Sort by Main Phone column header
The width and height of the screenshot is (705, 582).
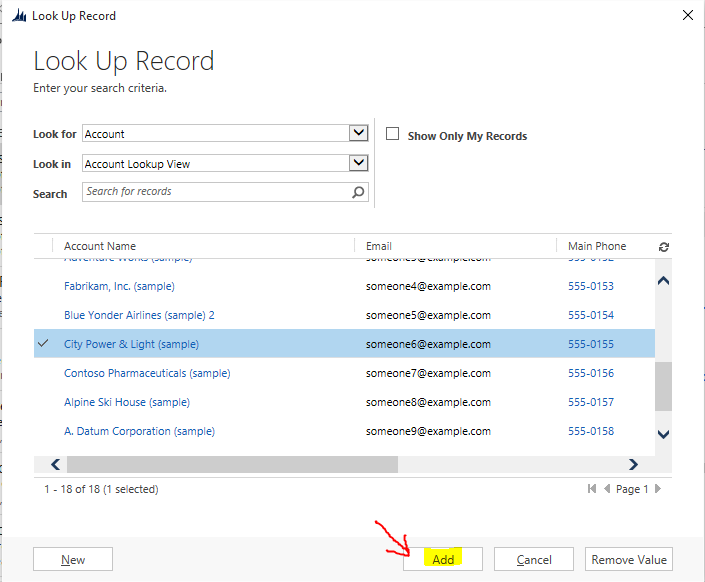pos(597,246)
